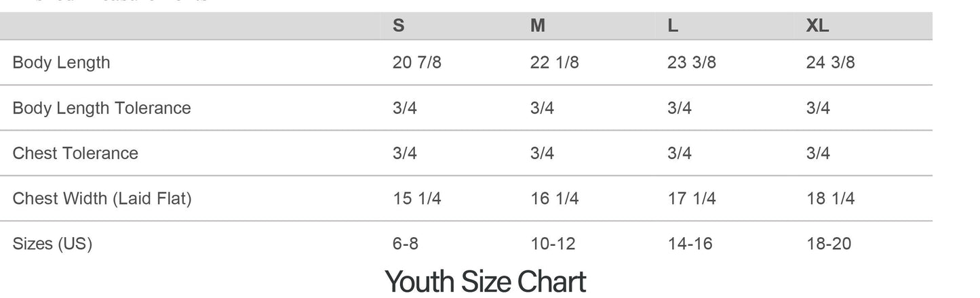Click the M size column header

[537, 26]
